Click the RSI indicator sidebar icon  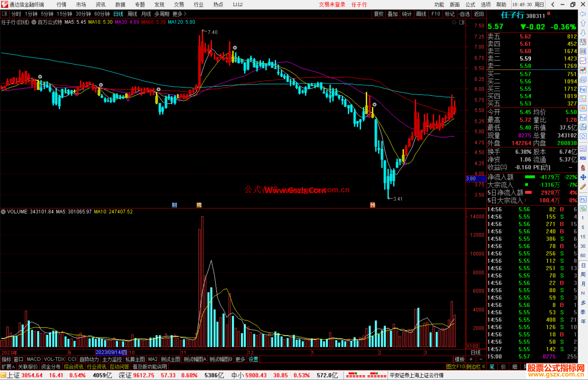583,158
